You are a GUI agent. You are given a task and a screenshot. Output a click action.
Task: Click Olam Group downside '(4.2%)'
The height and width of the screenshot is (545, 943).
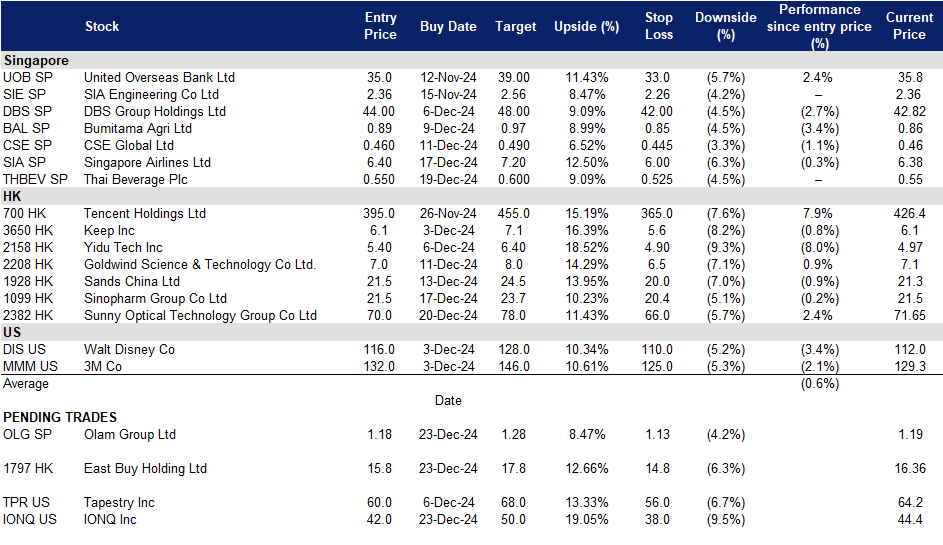[x=726, y=434]
